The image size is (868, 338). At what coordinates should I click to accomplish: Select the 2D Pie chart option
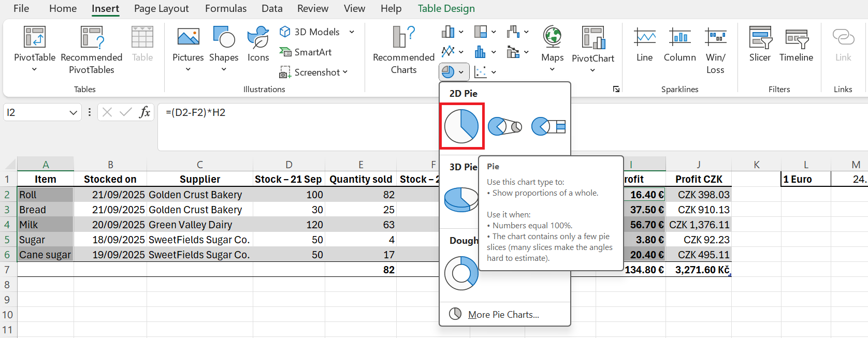click(x=461, y=126)
